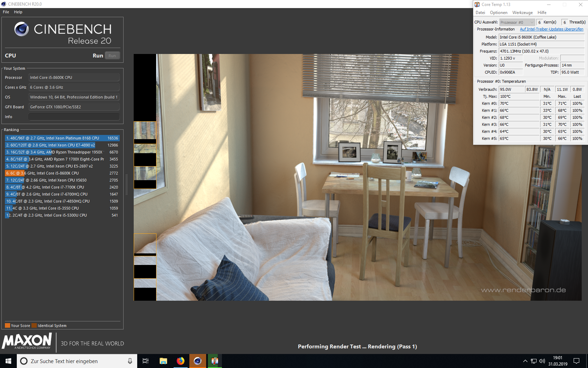
Task: Click the microphone icon in taskbar search
Action: pos(130,361)
